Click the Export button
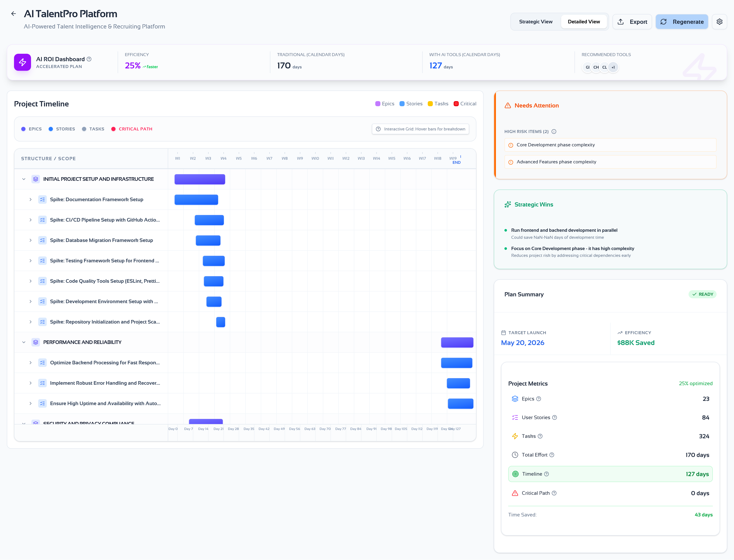Screen dimensions: 734x560 (632, 21)
